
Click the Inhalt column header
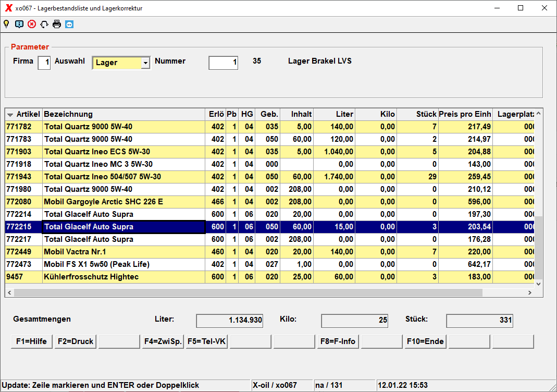[x=297, y=115]
